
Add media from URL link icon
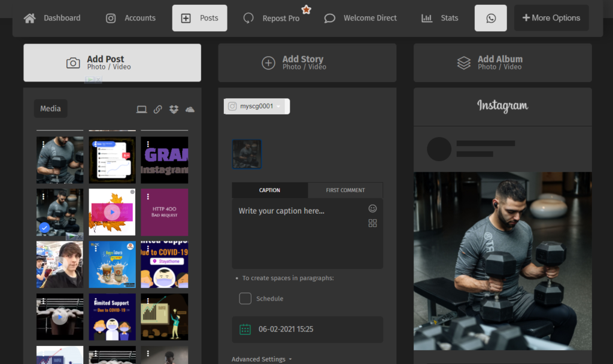click(157, 110)
